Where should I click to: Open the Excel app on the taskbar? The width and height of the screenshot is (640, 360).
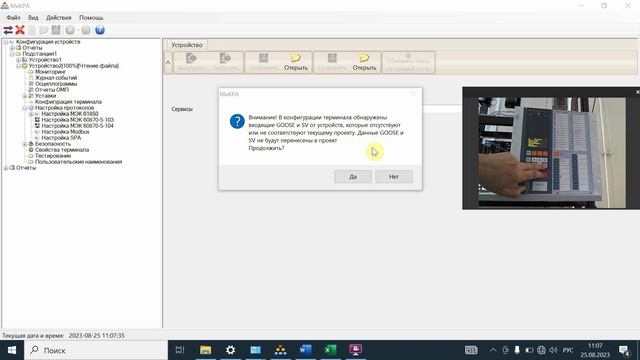click(x=331, y=350)
